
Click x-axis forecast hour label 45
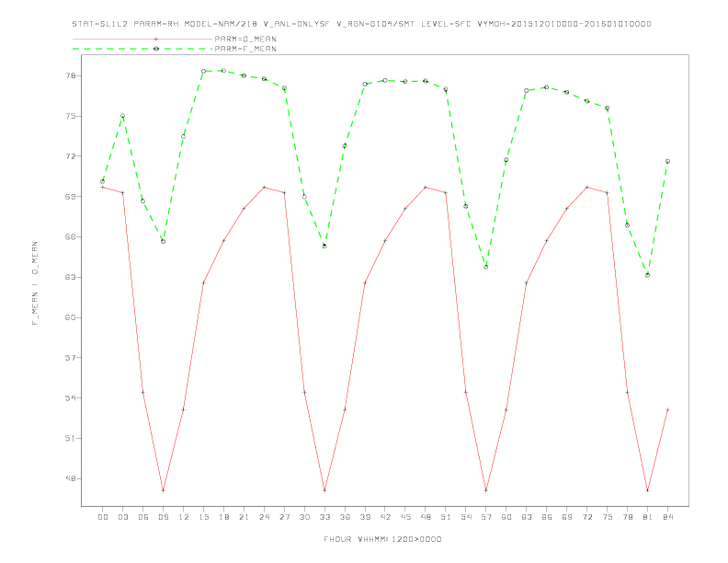coord(405,517)
